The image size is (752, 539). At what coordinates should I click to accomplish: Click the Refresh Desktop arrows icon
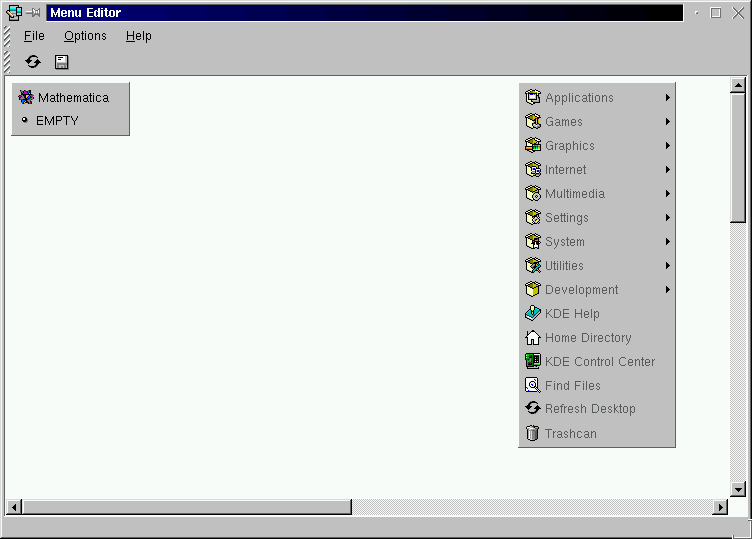coord(533,409)
